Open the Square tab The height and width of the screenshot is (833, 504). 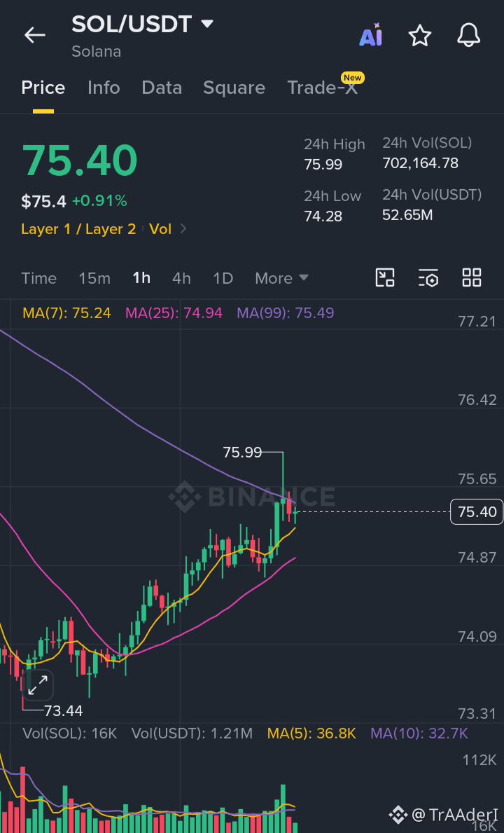coord(234,88)
